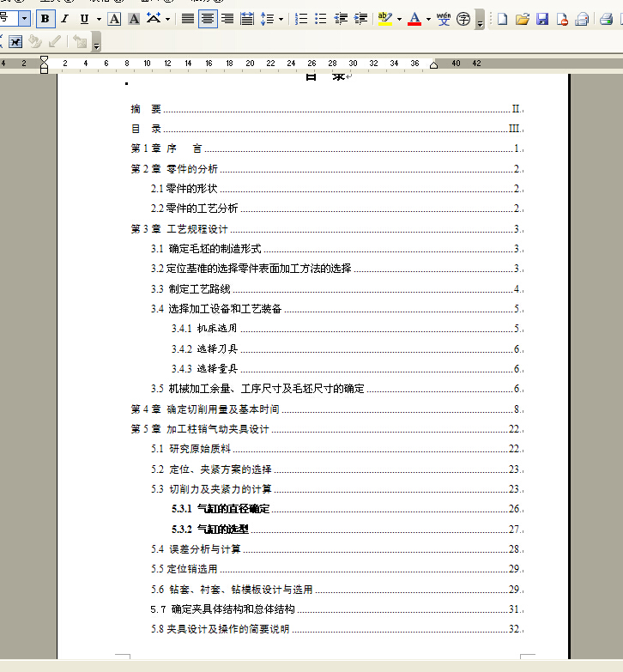Viewport: 623px width, 672px height.
Task: Align text to the right
Action: [227, 19]
